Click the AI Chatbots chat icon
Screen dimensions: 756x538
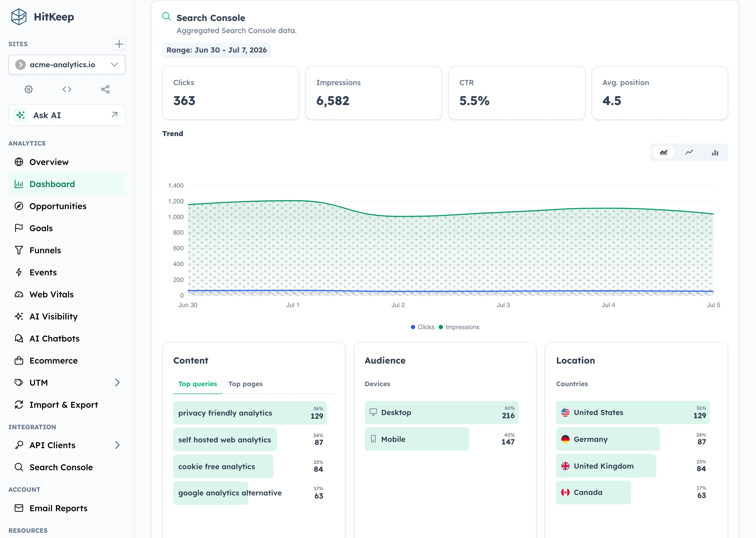19,338
